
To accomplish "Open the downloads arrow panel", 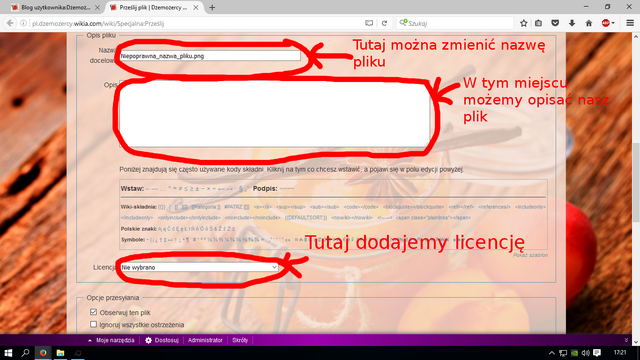I will click(x=572, y=23).
